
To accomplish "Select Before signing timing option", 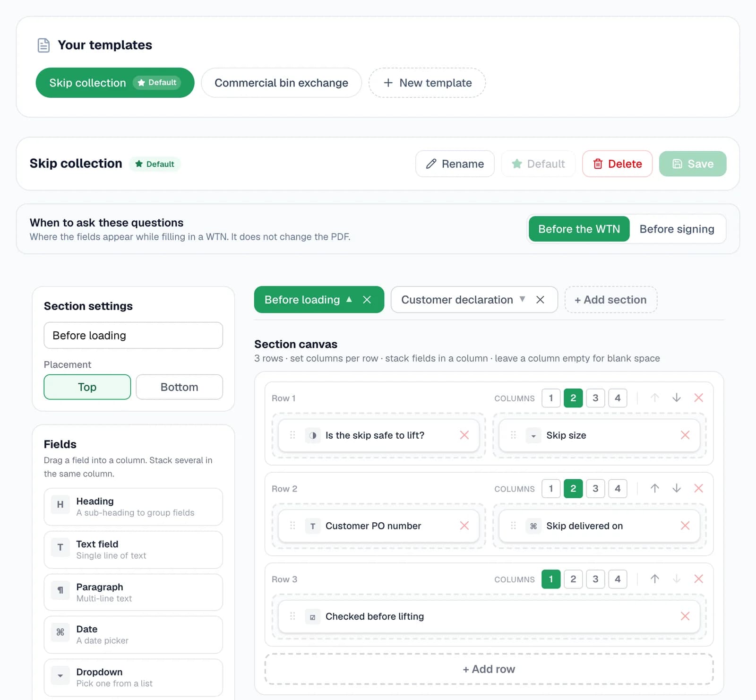I will click(677, 229).
